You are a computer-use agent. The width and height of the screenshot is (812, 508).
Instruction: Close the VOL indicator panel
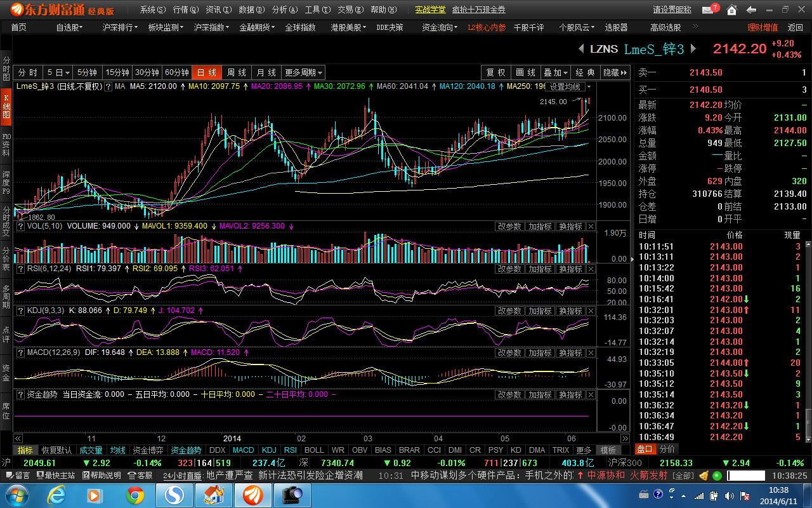pyautogui.click(x=591, y=227)
